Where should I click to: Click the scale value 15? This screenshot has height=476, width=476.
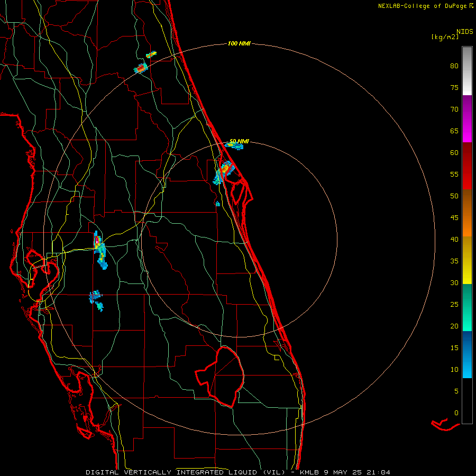point(454,347)
